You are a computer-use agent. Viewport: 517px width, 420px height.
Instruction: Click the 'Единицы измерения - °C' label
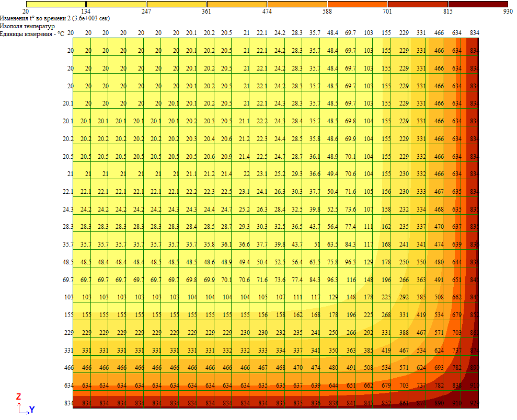[32, 33]
